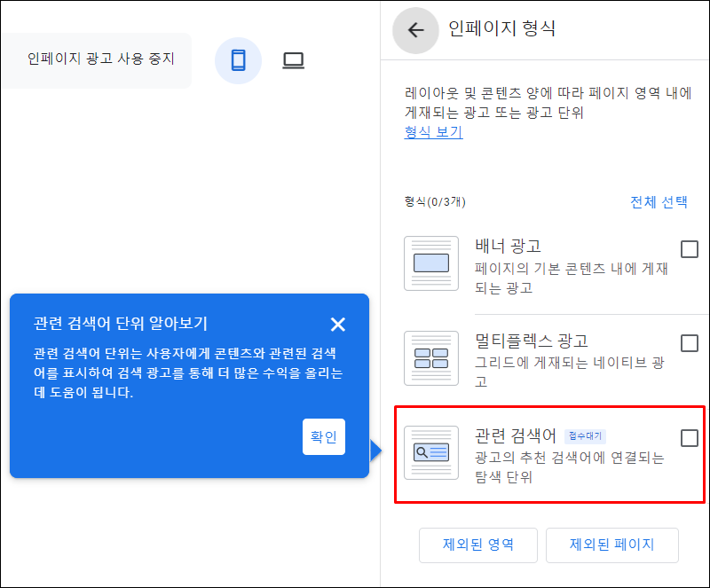Select the mobile preview icon

pyautogui.click(x=238, y=61)
